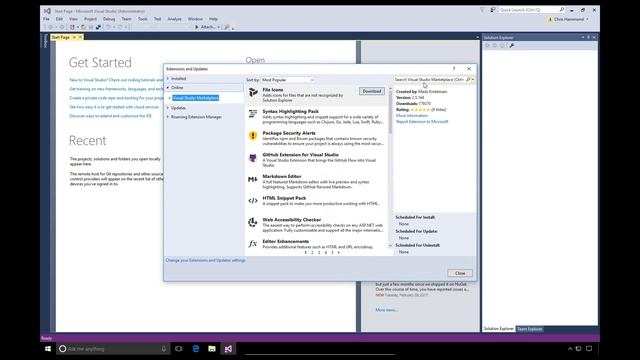This screenshot has height=360, width=640.
Task: Click the Marketplace search magnifier icon
Action: point(468,80)
